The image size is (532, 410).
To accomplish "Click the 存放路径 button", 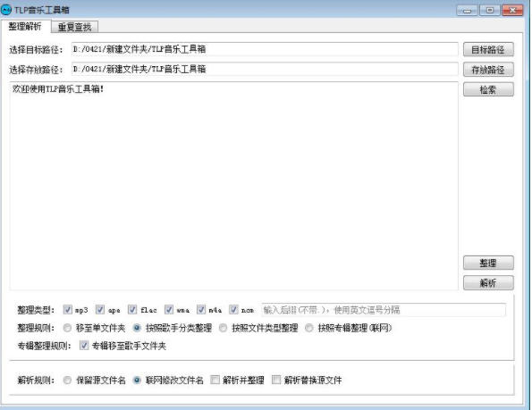I will pos(488,70).
